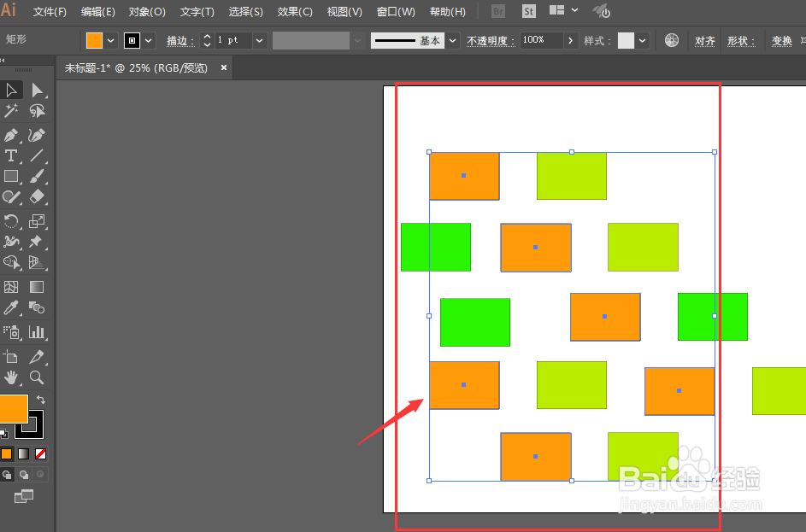The height and width of the screenshot is (532, 806).
Task: Click the 变换 transform link
Action: coord(781,41)
